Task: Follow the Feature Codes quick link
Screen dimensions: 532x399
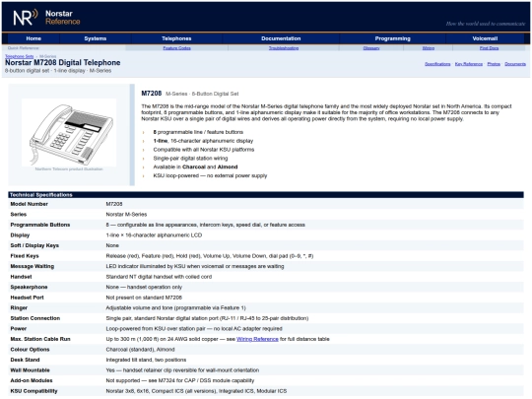Action: tap(176, 48)
